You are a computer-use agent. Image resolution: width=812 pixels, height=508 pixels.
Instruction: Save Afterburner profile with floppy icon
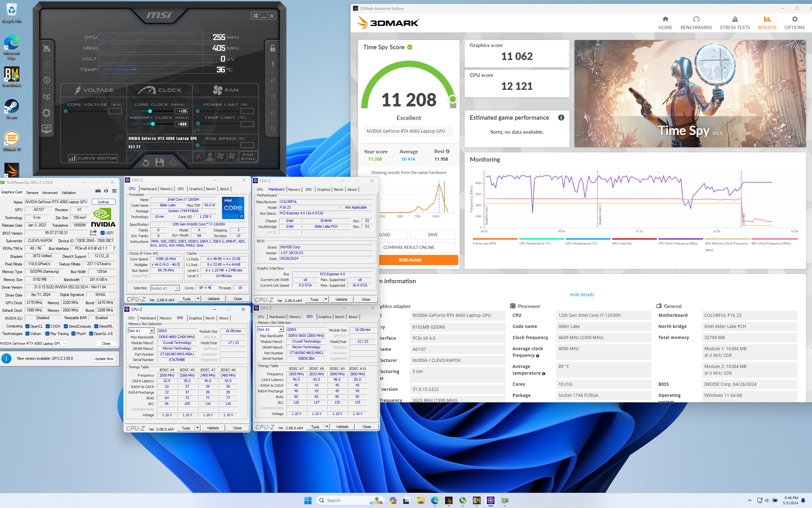coord(159,163)
